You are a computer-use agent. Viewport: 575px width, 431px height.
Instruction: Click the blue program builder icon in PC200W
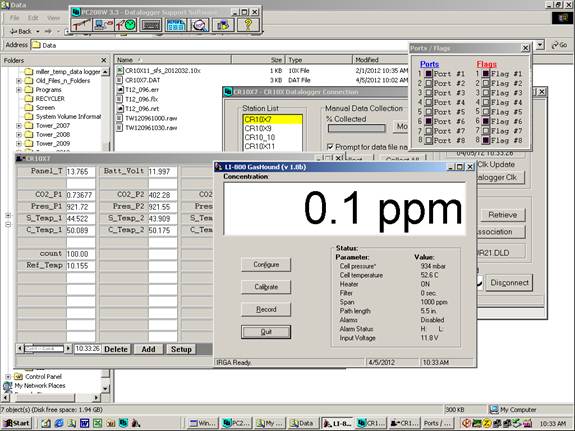point(176,25)
